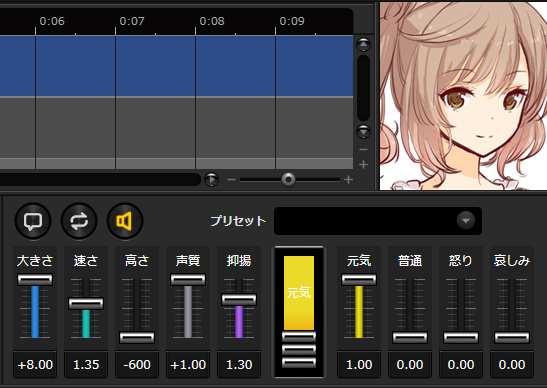Click the 0:09 timeline ruler marker
Image resolution: width=547 pixels, height=388 pixels.
point(292,21)
